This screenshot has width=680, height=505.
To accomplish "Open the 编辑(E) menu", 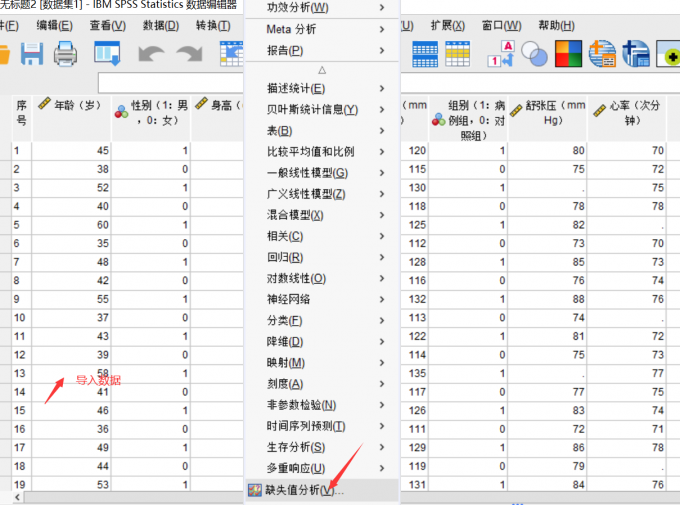I will (55, 26).
